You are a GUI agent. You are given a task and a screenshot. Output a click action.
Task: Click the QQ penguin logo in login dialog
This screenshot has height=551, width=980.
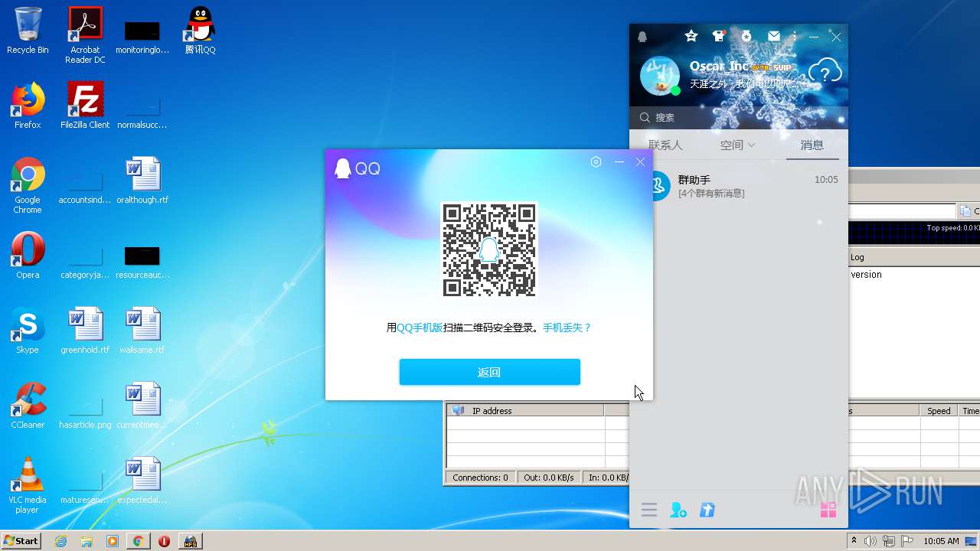[343, 168]
